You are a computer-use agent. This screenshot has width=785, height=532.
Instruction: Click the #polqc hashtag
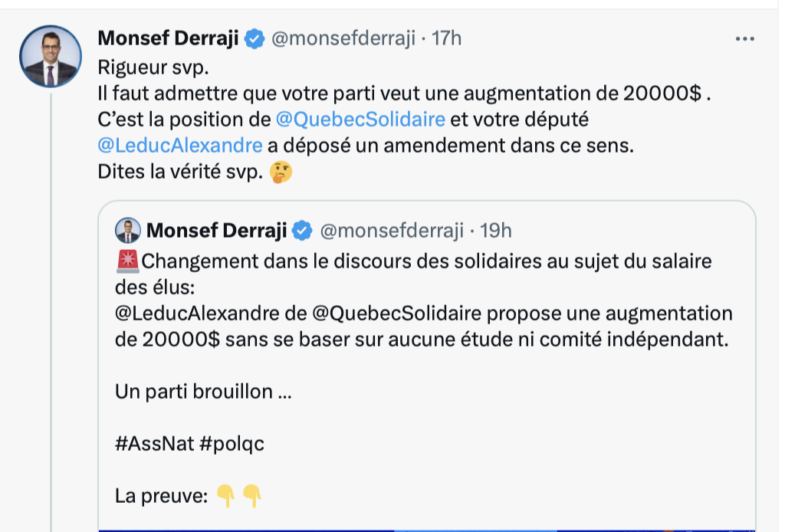pos(232,445)
